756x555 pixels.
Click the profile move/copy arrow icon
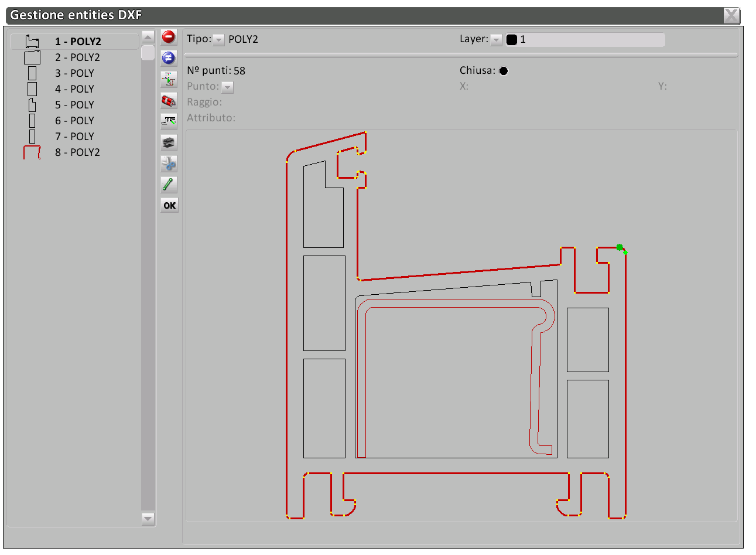coord(169,79)
